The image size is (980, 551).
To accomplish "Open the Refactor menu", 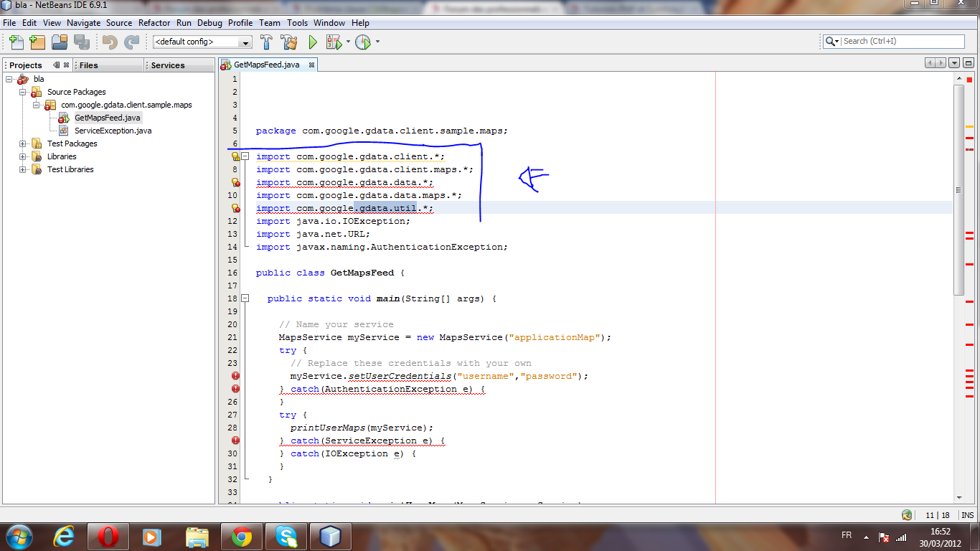I will (154, 23).
